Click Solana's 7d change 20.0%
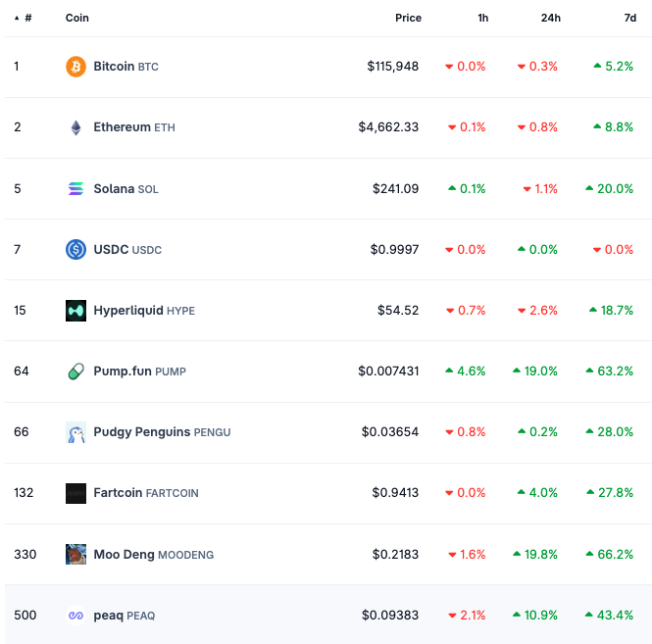 tap(609, 189)
